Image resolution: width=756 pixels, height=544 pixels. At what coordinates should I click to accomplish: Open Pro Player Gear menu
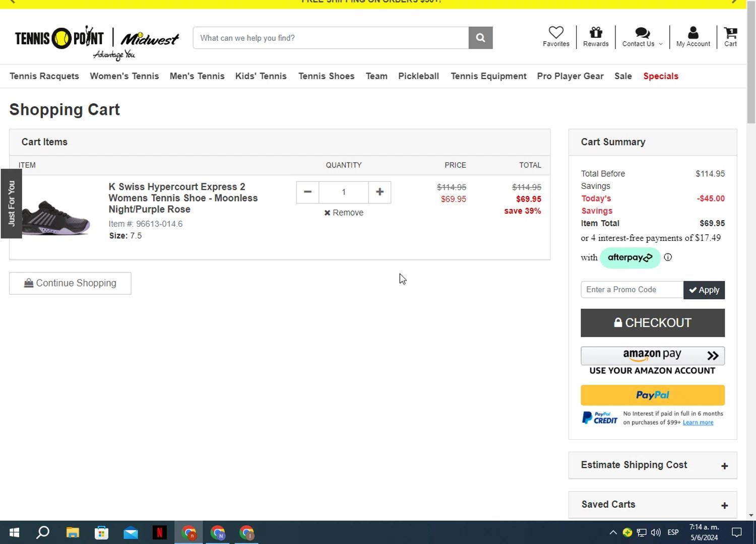(570, 76)
